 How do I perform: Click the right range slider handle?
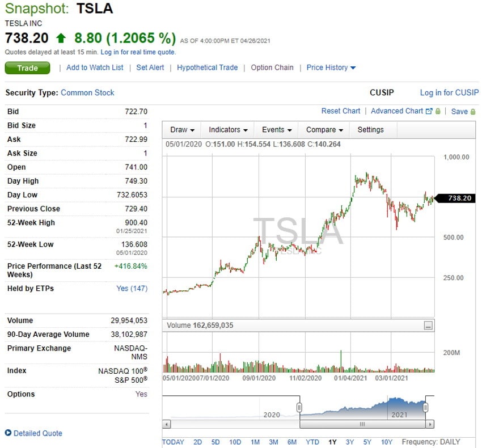425,407
